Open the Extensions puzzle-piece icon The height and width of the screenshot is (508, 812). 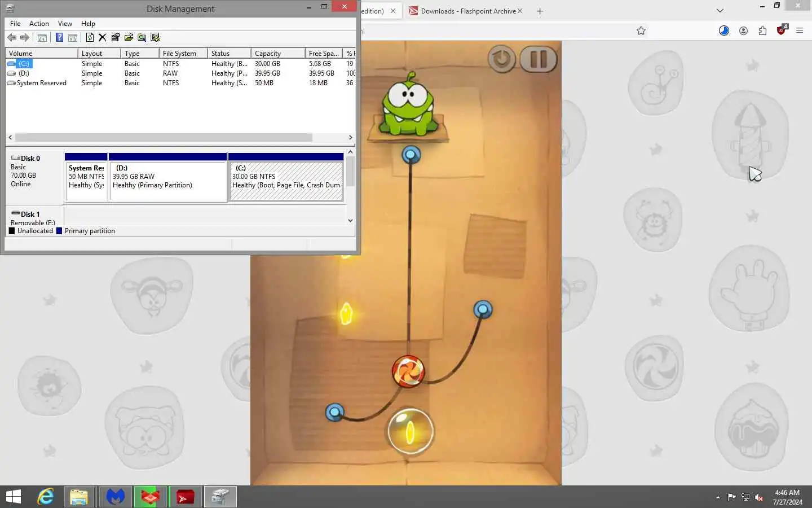(762, 30)
